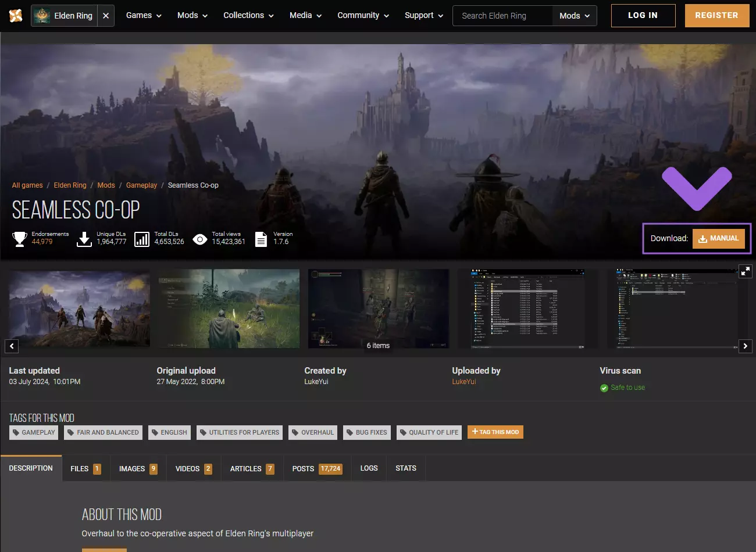Image resolution: width=756 pixels, height=552 pixels.
Task: Expand the Support menu
Action: (x=424, y=16)
